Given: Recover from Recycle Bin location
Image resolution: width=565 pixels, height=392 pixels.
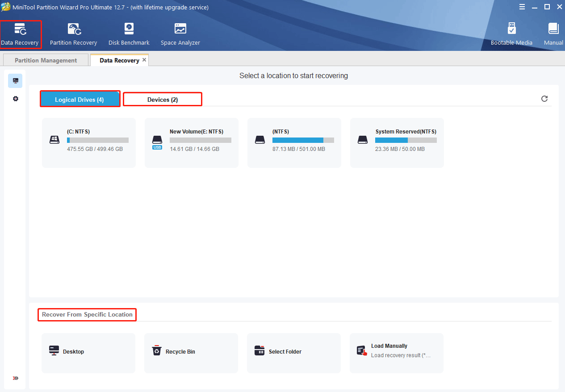Looking at the screenshot, I should point(191,352).
